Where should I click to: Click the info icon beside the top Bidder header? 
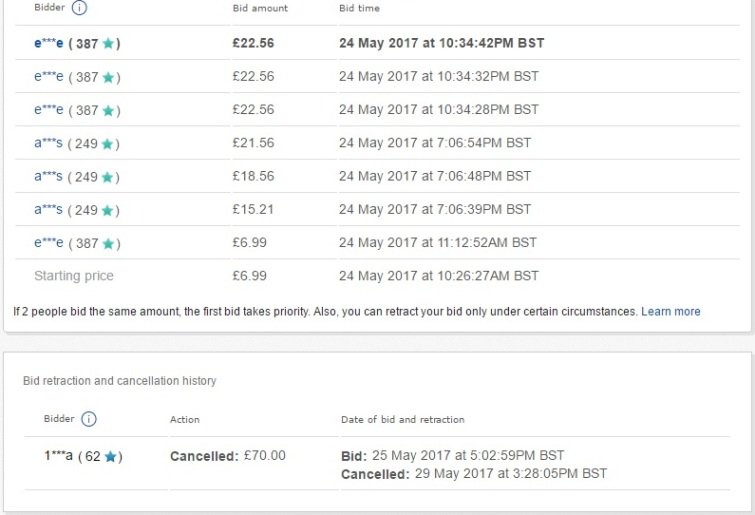tap(79, 8)
